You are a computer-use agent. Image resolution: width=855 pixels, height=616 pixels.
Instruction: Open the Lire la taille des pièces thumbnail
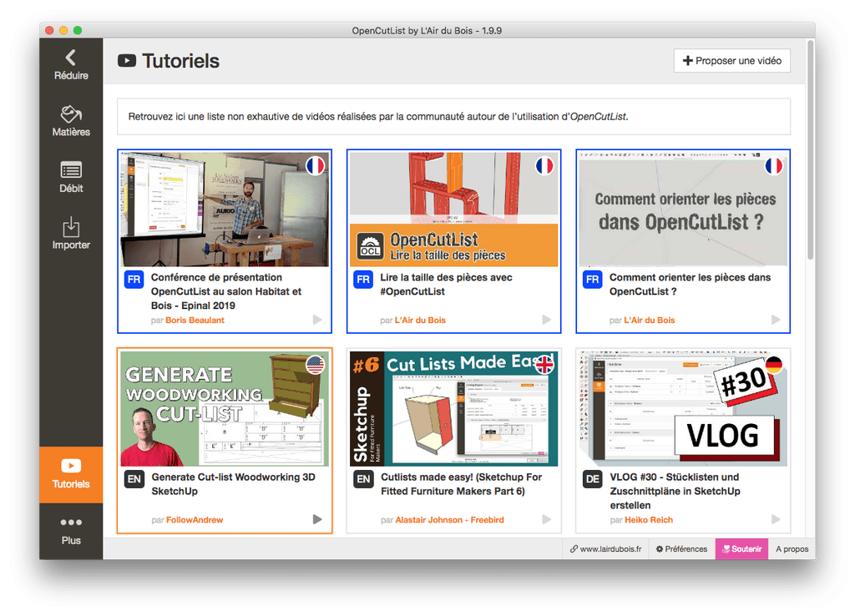(x=453, y=210)
